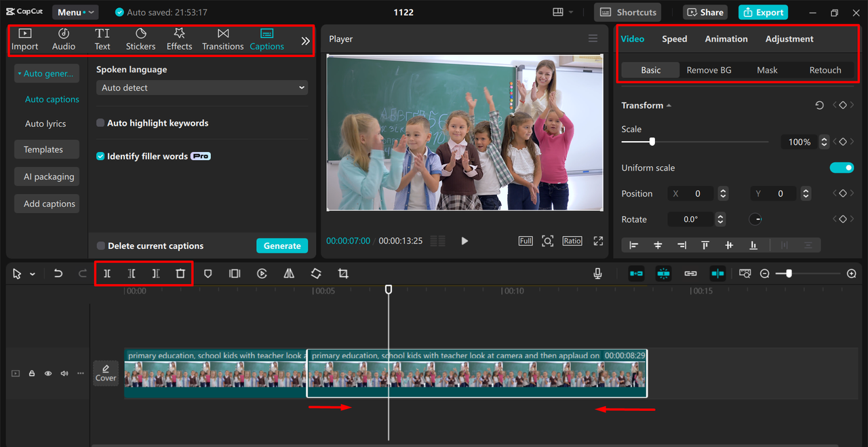Open the layout dropdown in title bar
Viewport: 868px width, 447px height.
tap(563, 12)
